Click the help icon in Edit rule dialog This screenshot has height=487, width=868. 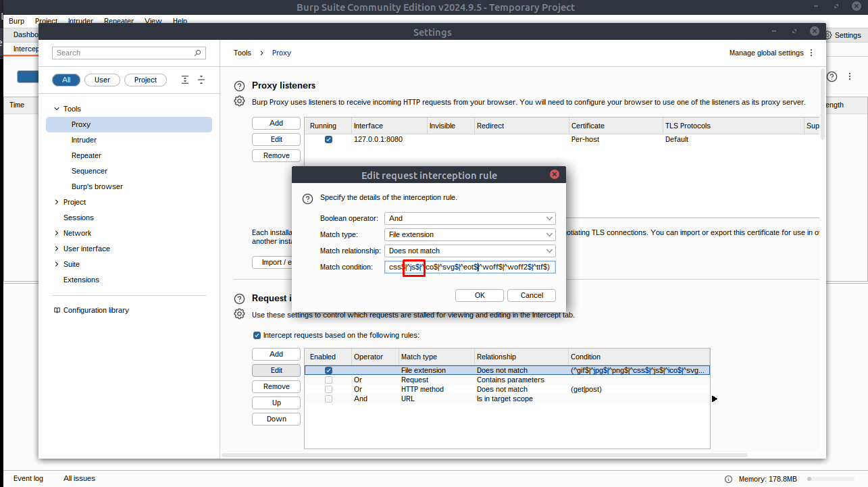click(x=307, y=199)
